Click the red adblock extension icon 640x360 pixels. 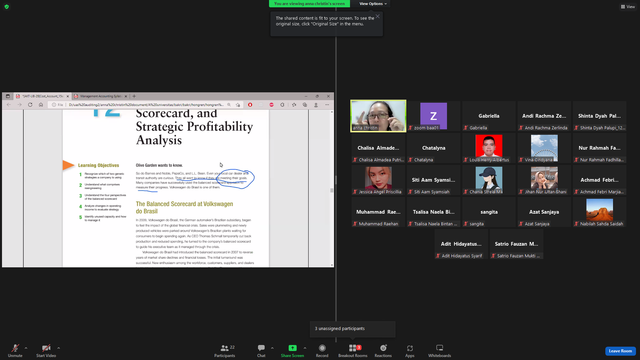pyautogui.click(x=271, y=105)
